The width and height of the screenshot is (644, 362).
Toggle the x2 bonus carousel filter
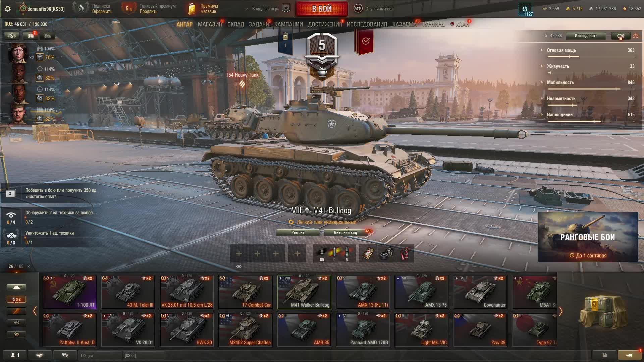[16, 299]
